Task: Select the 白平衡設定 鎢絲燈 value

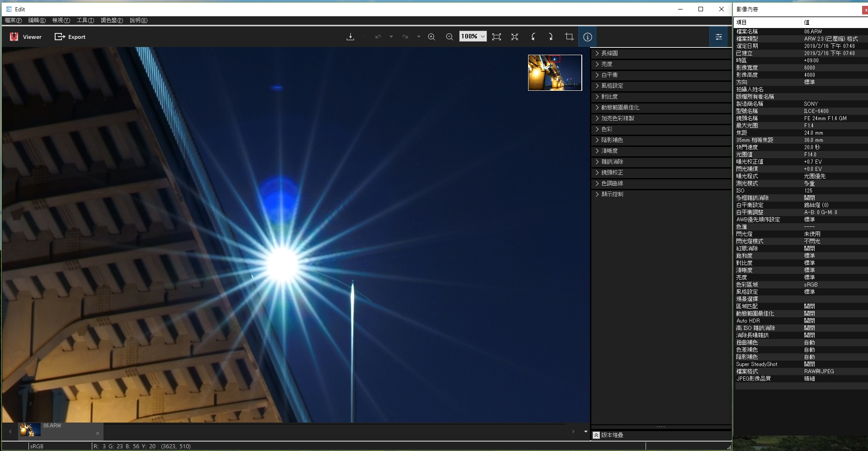Action: [x=816, y=205]
